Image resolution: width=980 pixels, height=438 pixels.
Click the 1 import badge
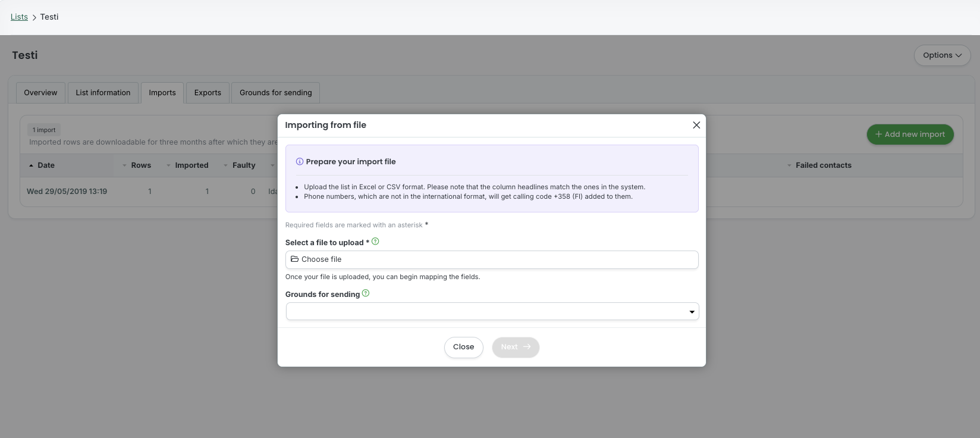(x=44, y=130)
